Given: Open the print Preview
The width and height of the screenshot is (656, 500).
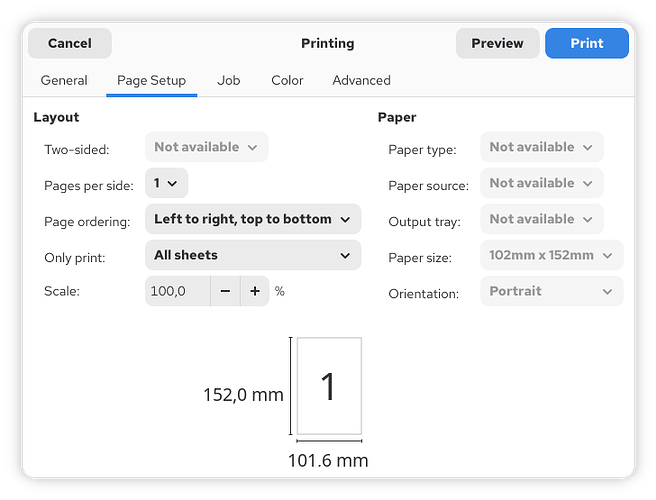Looking at the screenshot, I should click(497, 43).
